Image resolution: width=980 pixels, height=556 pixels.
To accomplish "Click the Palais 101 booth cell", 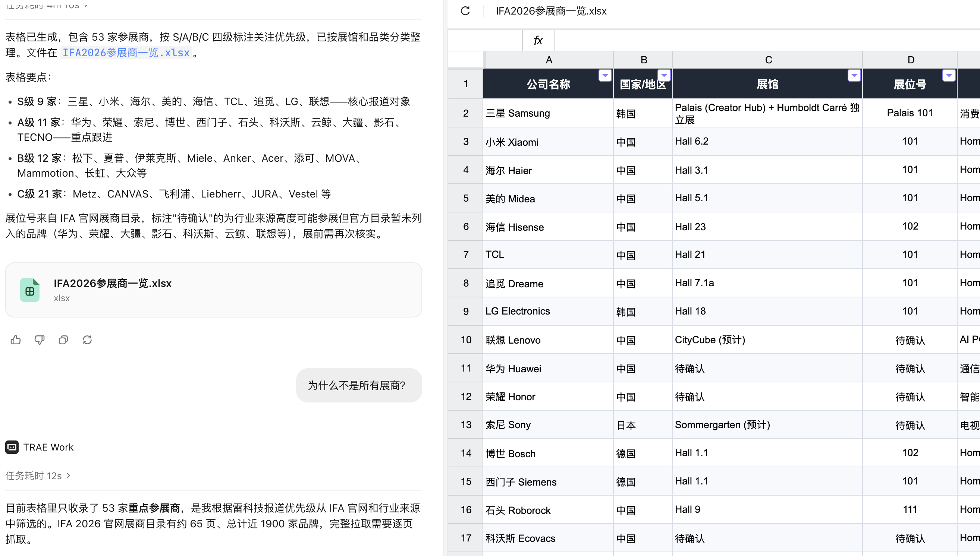I will [910, 113].
